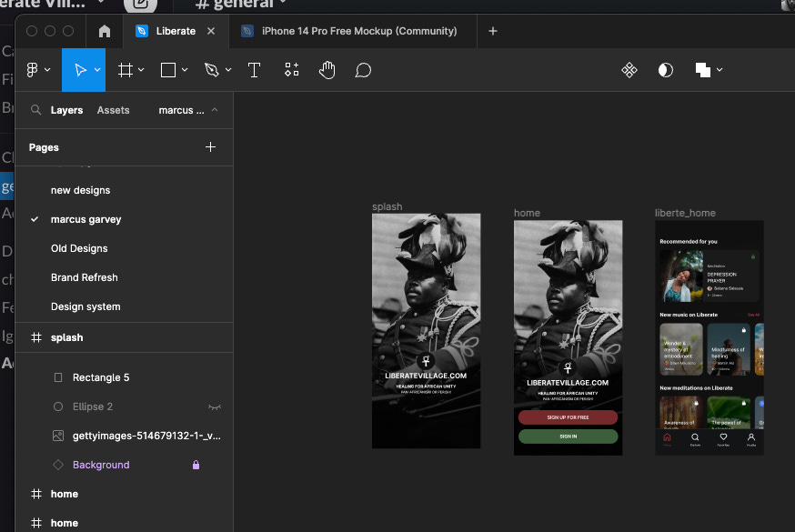This screenshot has width=795, height=532.
Task: Click the SIGN UP FOR FREE button
Action: tap(568, 417)
